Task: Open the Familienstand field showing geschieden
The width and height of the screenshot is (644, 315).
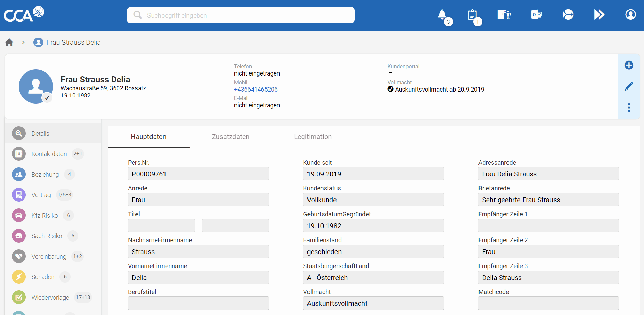Action: [373, 251]
